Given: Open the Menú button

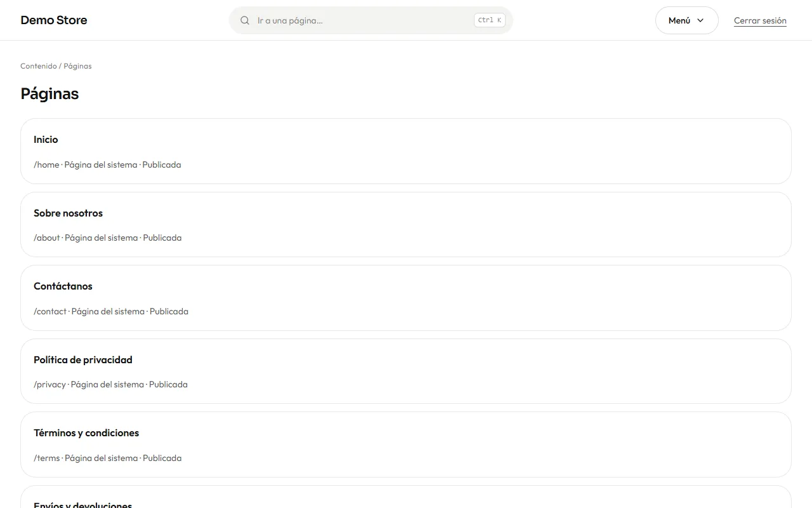Looking at the screenshot, I should (x=686, y=20).
